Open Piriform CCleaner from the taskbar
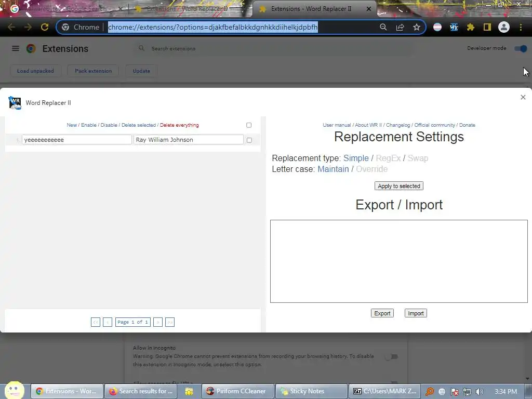This screenshot has height=399, width=532. coord(238,391)
